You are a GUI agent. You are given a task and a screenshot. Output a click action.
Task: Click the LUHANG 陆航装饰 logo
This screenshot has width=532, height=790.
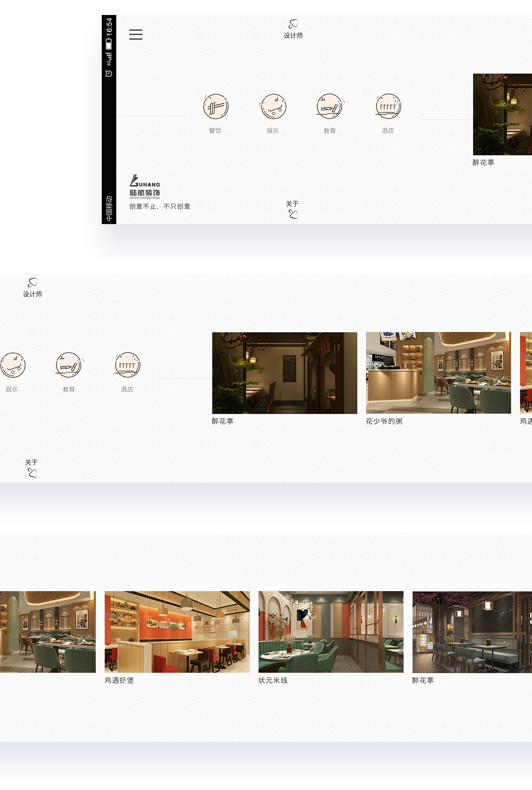click(145, 187)
